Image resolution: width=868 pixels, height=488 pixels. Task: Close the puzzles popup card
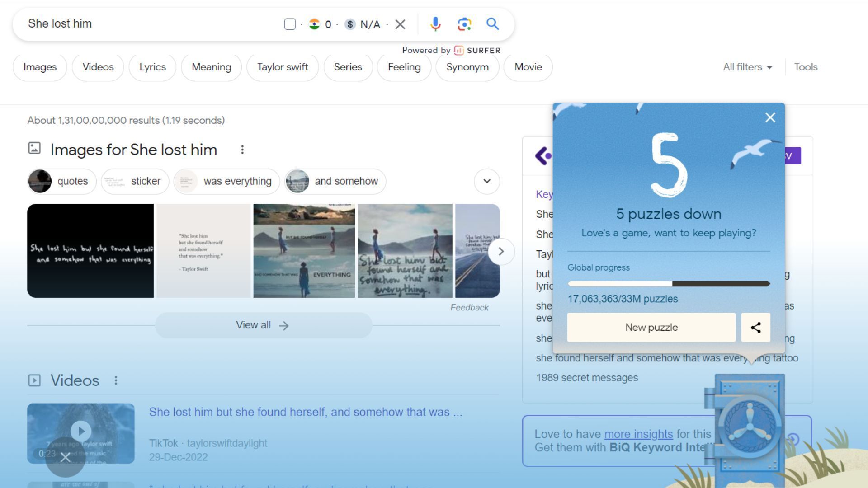tap(770, 118)
